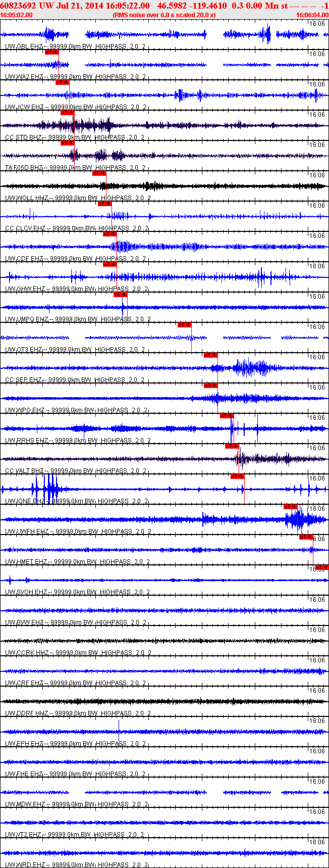Click the red pick flag on the CC.CLCV trace
329x868 pixels.
105,204
